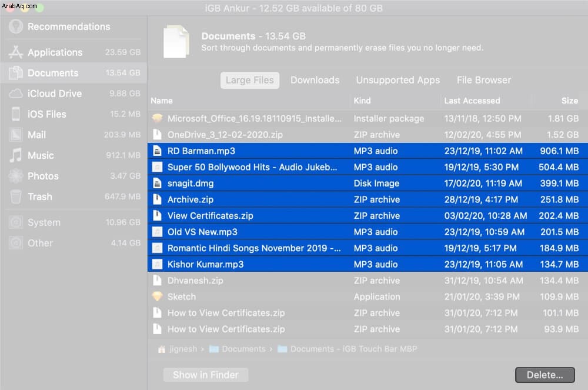This screenshot has height=390, width=588.
Task: Click the OneDrive zip file icon
Action: coord(157,135)
